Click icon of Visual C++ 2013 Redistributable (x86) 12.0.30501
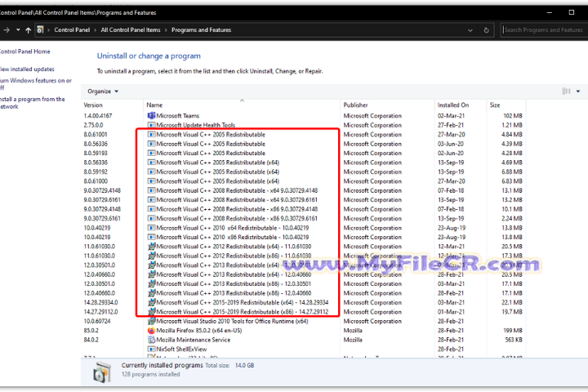588x392 pixels. click(x=151, y=284)
